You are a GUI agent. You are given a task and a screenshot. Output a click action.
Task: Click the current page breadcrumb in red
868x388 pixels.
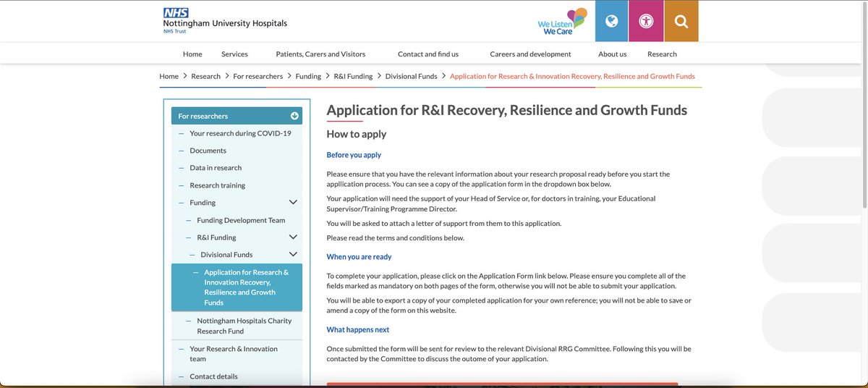click(x=572, y=76)
